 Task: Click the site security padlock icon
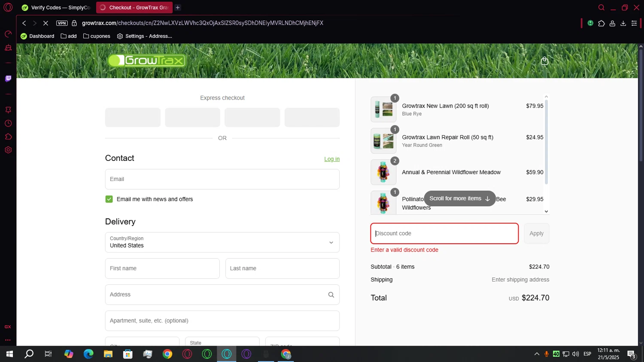(74, 23)
